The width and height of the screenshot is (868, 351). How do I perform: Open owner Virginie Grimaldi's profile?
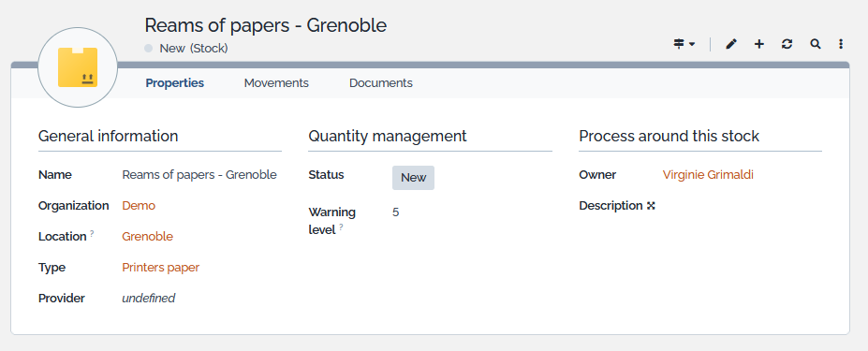click(708, 175)
